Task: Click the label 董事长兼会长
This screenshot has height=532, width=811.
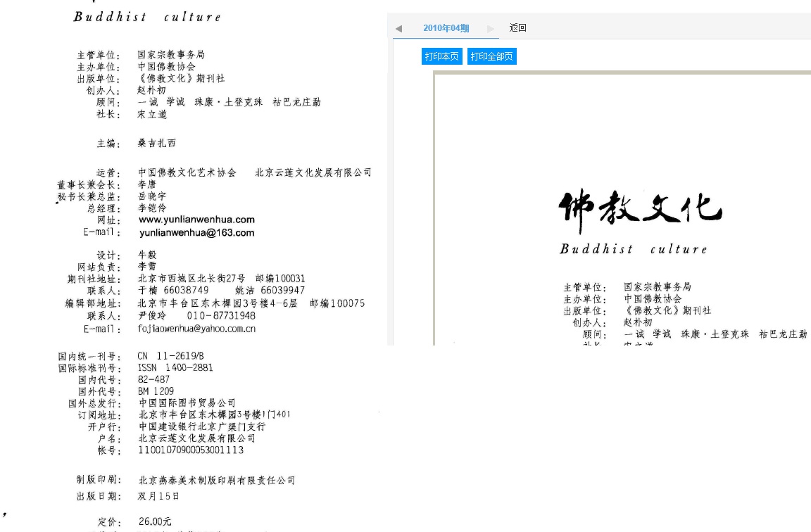Action: pos(89,185)
